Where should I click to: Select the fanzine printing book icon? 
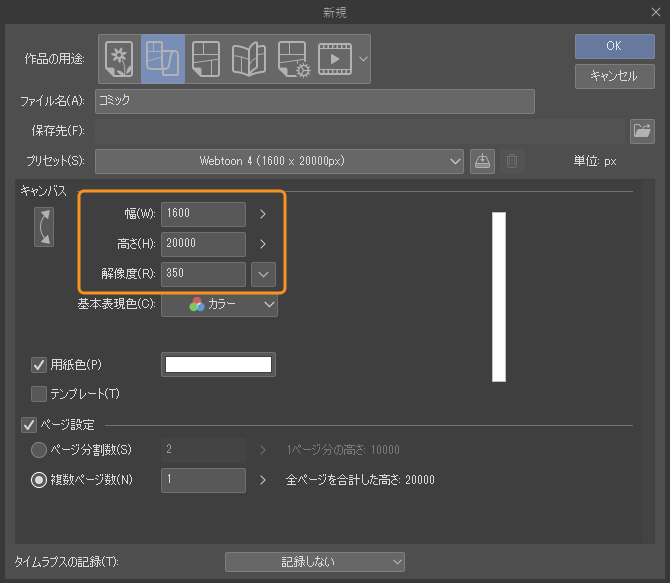point(249,59)
